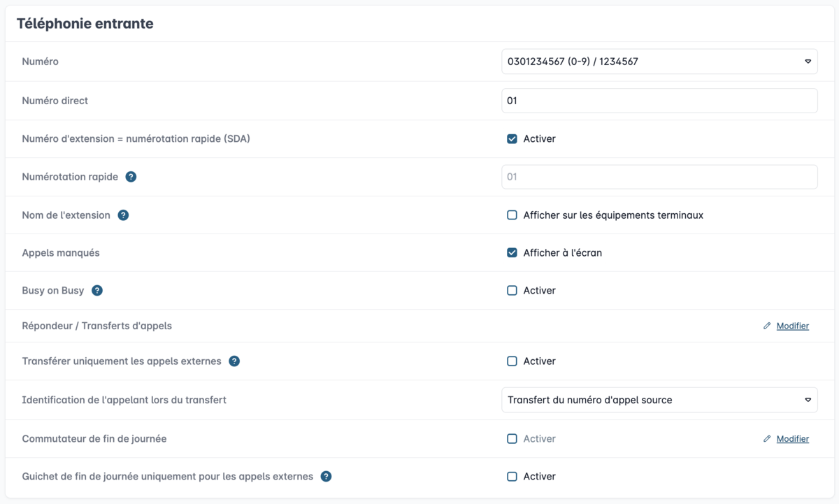Focus the Numéro direct input field
This screenshot has width=839, height=504.
[659, 101]
